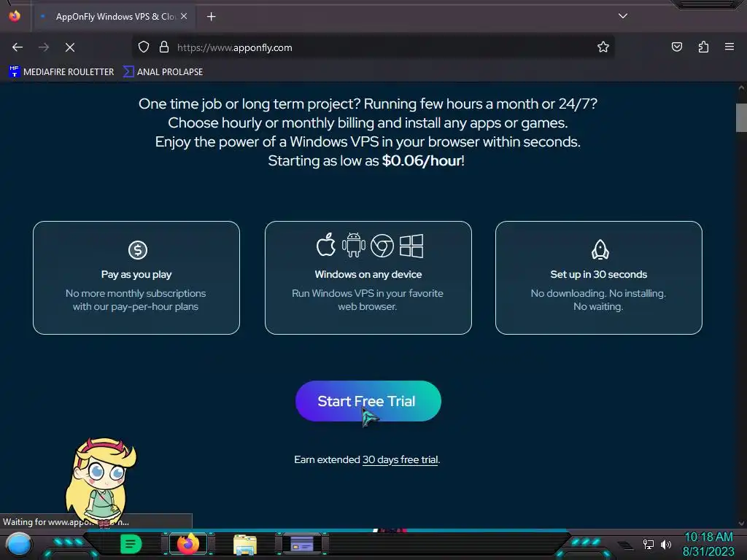Click the Run Windows VPS description text

(x=368, y=300)
